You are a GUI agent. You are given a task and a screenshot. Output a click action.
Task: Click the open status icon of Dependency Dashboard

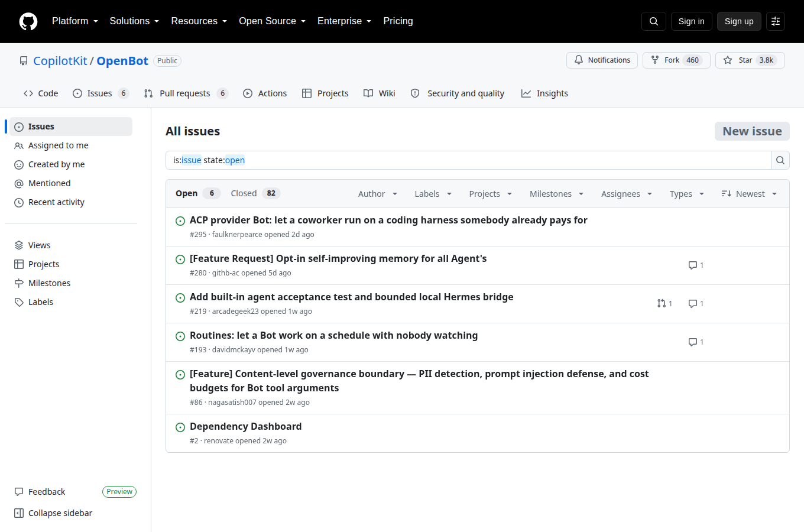(180, 427)
